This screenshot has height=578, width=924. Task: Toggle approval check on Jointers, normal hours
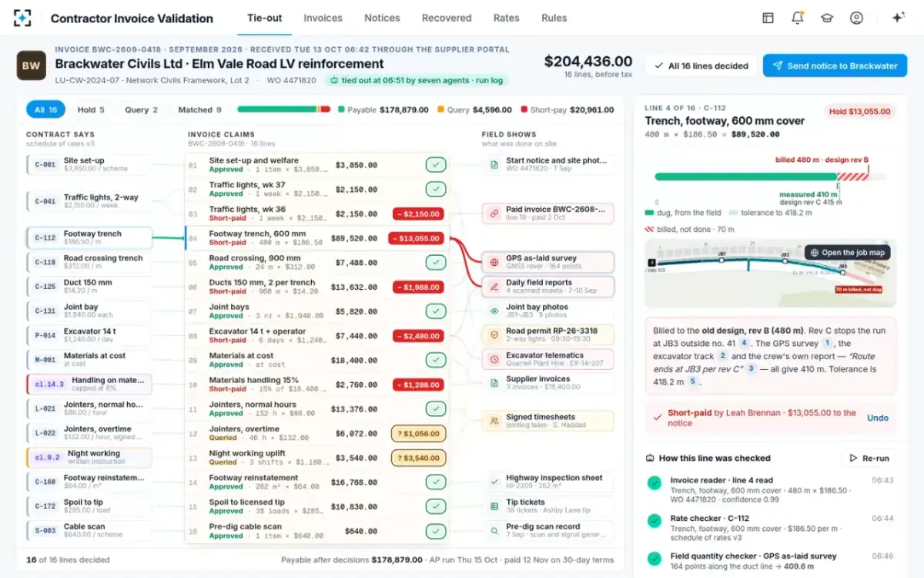436,408
